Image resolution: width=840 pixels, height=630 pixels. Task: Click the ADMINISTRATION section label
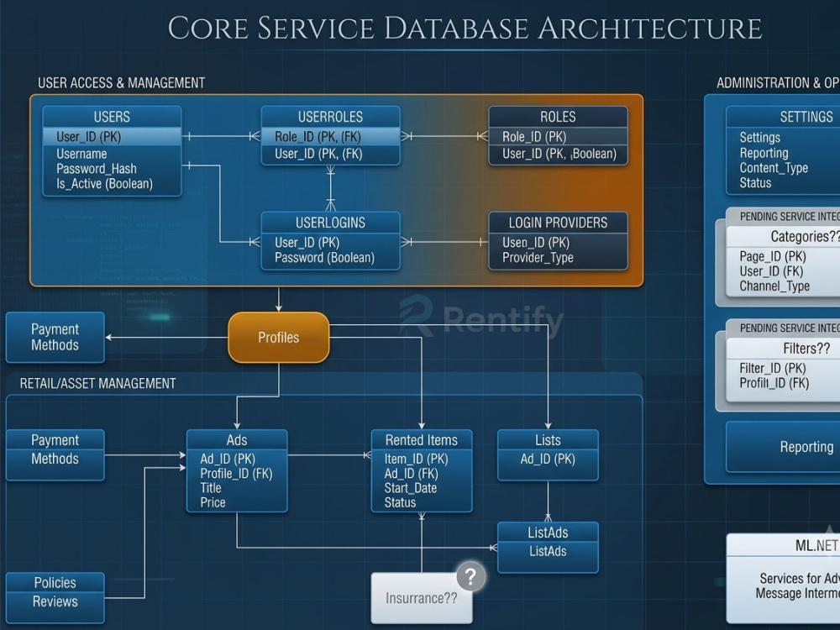click(778, 83)
